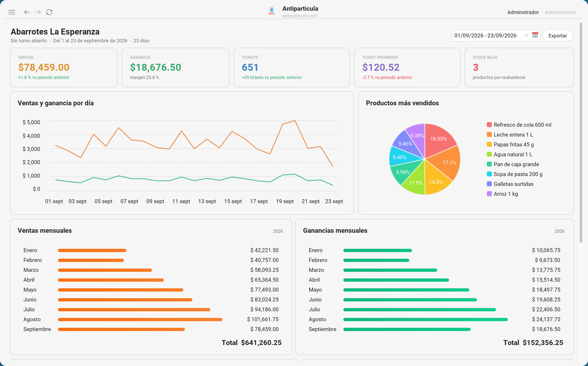
Task: Click the page vertical scrollbar
Action: 581,133
